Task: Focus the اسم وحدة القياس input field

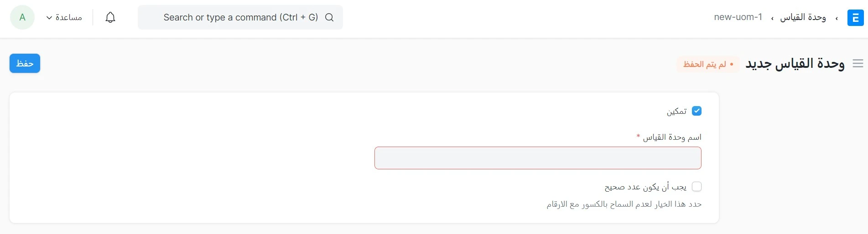Action: click(x=538, y=158)
